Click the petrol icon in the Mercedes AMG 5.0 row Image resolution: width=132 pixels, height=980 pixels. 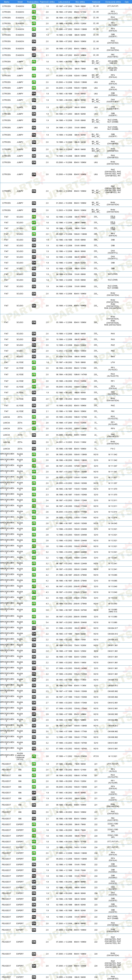[x=34, y=610]
